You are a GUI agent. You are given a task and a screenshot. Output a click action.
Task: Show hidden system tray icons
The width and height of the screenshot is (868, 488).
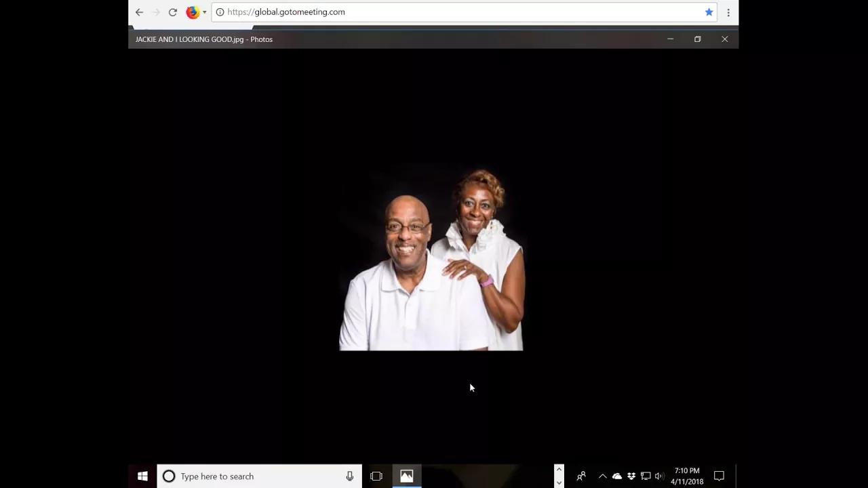[602, 476]
